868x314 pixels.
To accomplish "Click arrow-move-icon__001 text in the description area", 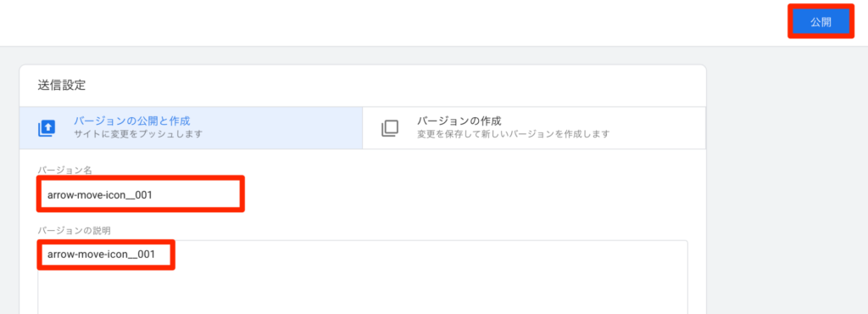I will click(100, 255).
